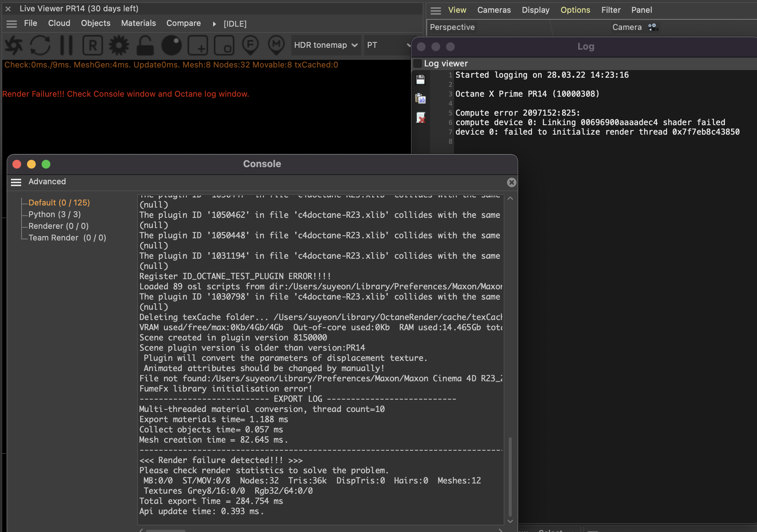The width and height of the screenshot is (757, 532).
Task: Open the viewport Cameras menu
Action: [494, 10]
